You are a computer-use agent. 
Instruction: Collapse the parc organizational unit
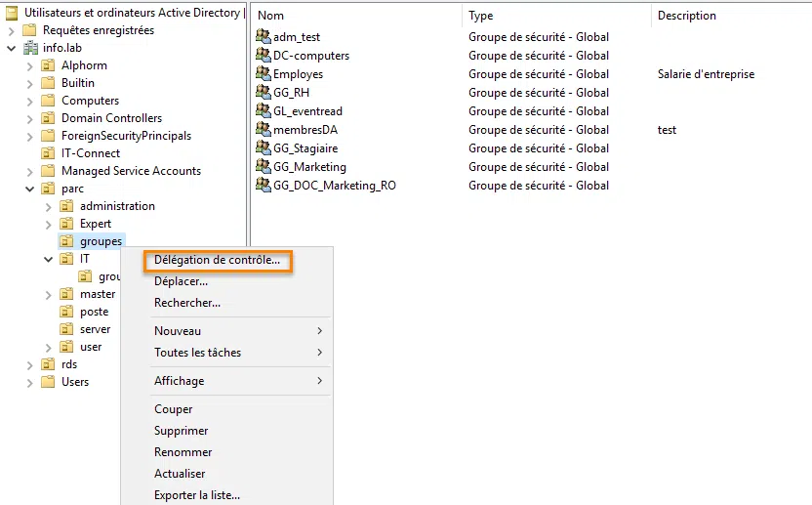[30, 189]
